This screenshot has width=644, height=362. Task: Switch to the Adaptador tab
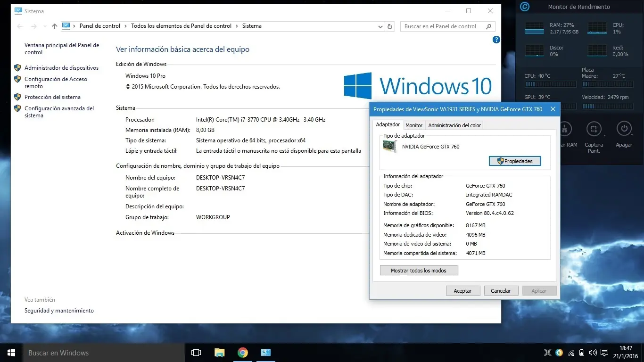pos(388,125)
